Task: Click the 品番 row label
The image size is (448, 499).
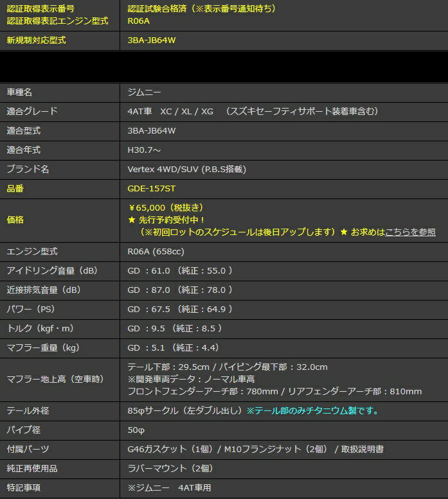Action: pos(15,189)
